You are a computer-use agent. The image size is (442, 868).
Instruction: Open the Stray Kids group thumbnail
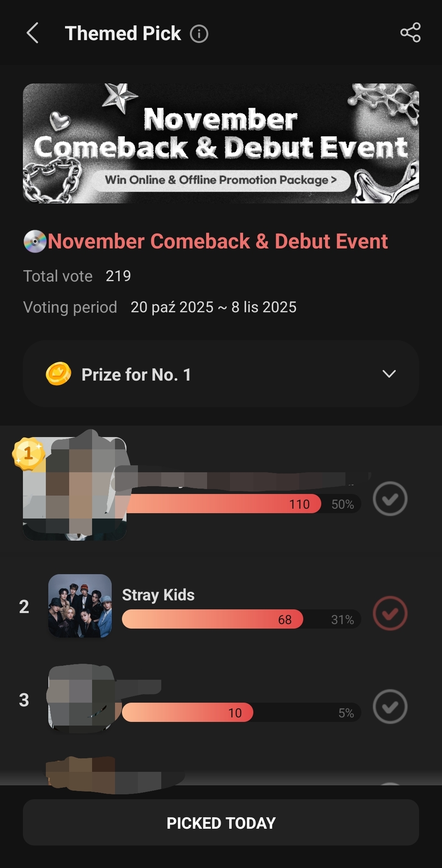point(80,606)
